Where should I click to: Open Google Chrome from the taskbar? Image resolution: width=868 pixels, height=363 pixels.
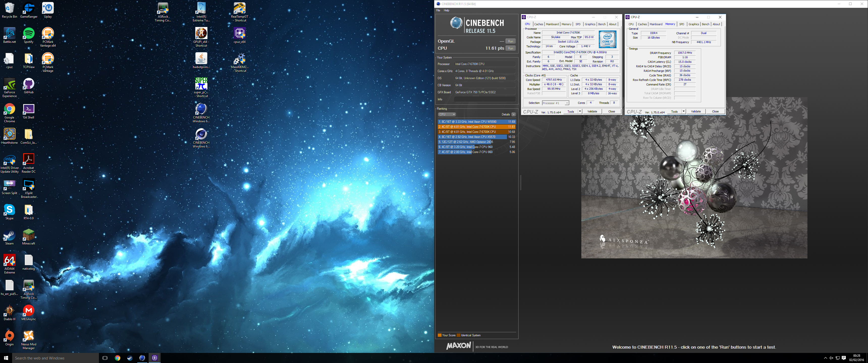pos(117,358)
